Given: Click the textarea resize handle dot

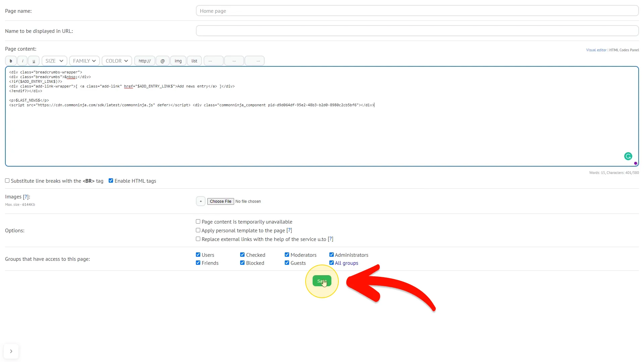Looking at the screenshot, I should click(x=636, y=163).
